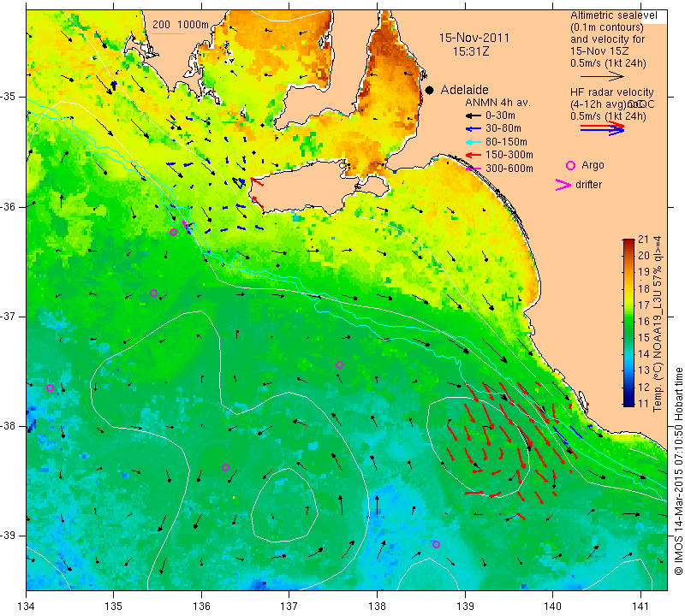Click the 137 longitude axis label
The width and height of the screenshot is (685, 616).
click(x=289, y=607)
